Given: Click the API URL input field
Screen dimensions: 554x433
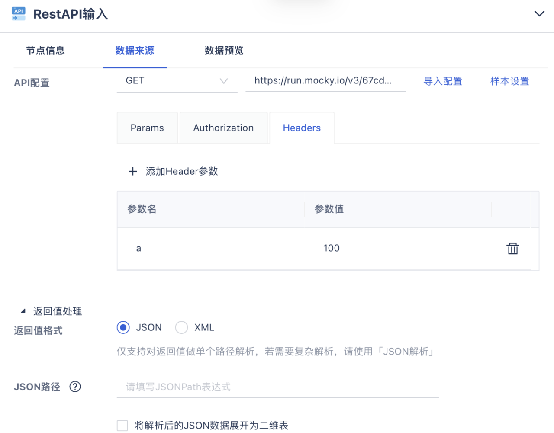Looking at the screenshot, I should 325,81.
